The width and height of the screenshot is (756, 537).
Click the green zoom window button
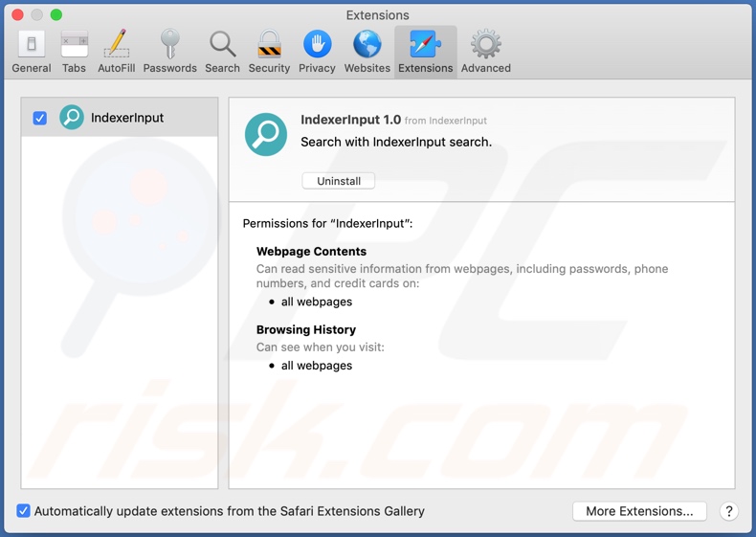pyautogui.click(x=56, y=15)
